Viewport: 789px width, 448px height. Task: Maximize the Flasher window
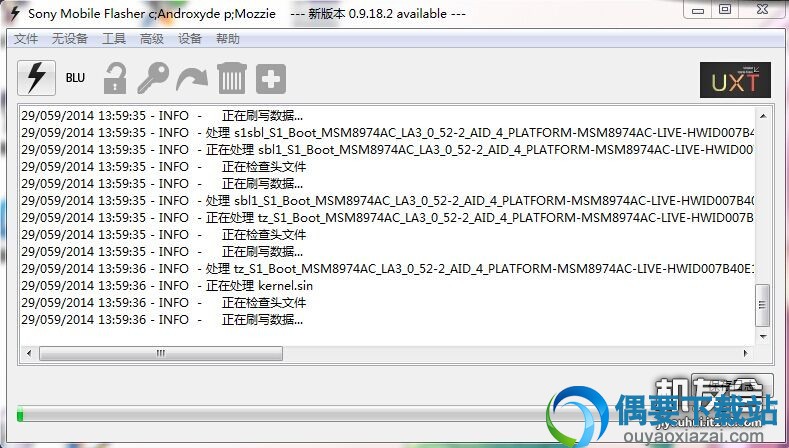[725, 9]
